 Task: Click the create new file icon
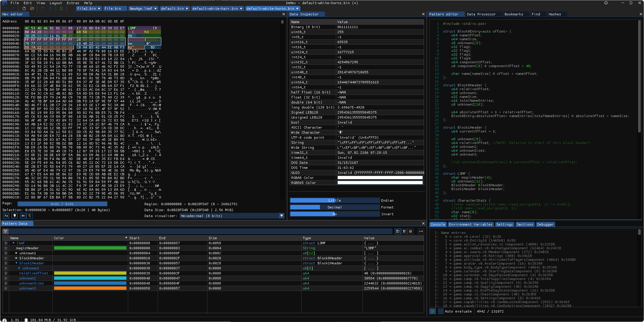tap(24, 9)
